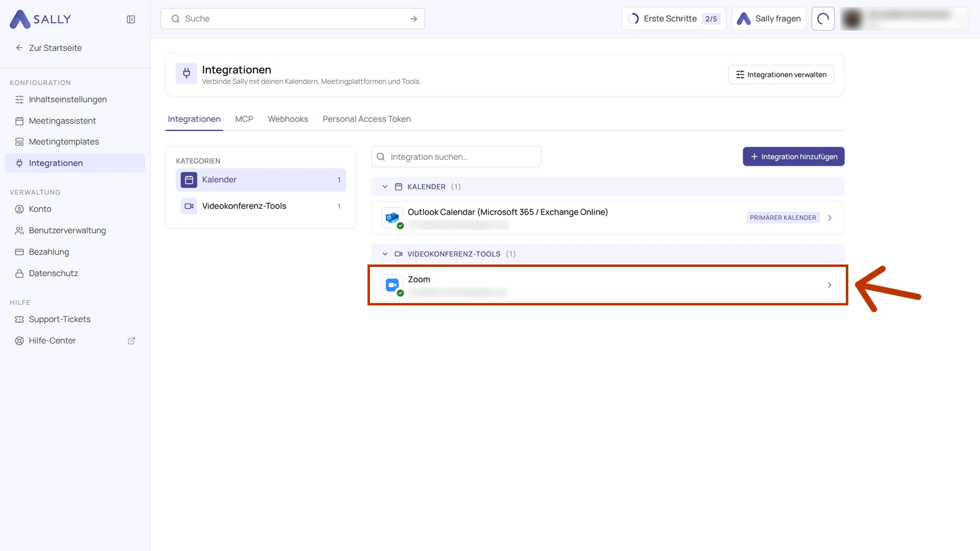This screenshot has height=551, width=980.
Task: Open Hilfe-Center external link icon
Action: [131, 341]
